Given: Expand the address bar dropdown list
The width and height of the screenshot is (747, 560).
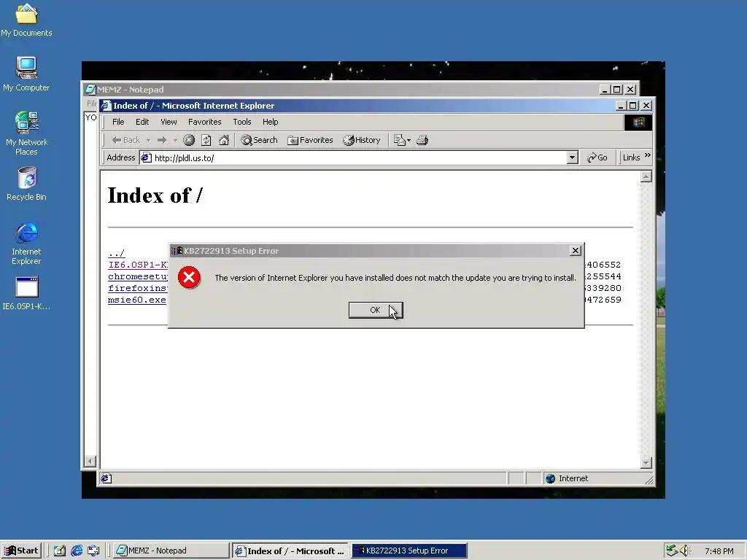Looking at the screenshot, I should pos(573,157).
